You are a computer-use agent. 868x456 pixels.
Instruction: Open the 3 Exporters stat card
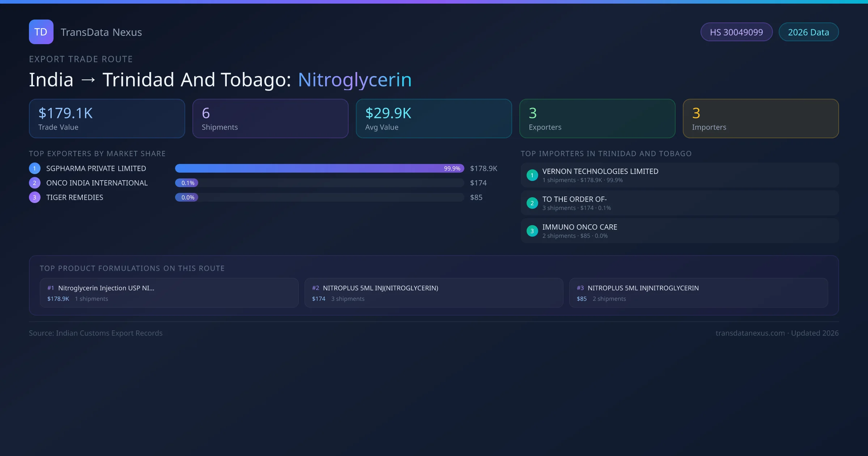coord(597,119)
